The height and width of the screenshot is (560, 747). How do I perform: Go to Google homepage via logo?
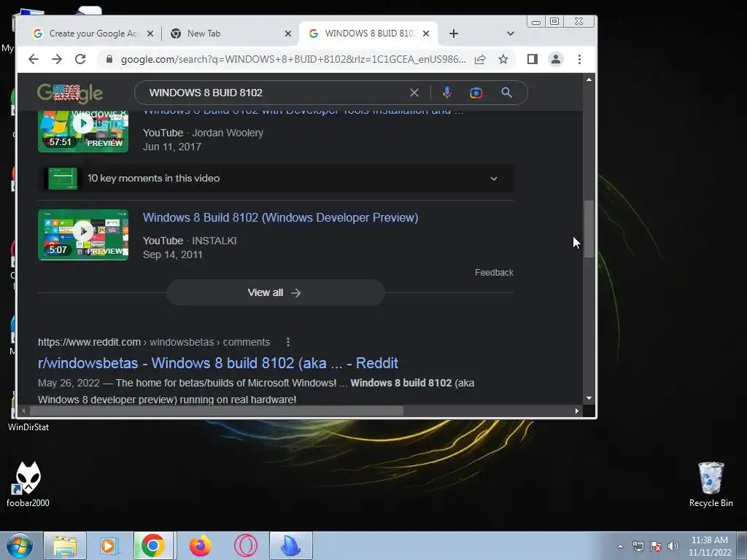[x=69, y=93]
